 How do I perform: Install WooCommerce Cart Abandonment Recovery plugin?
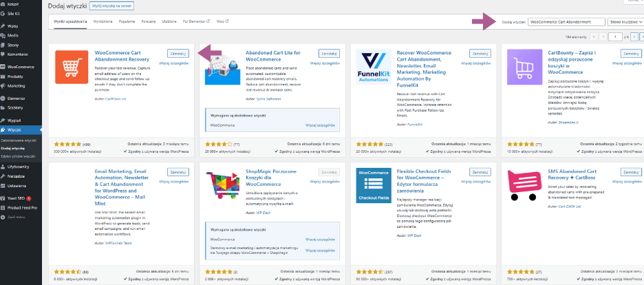coord(178,54)
